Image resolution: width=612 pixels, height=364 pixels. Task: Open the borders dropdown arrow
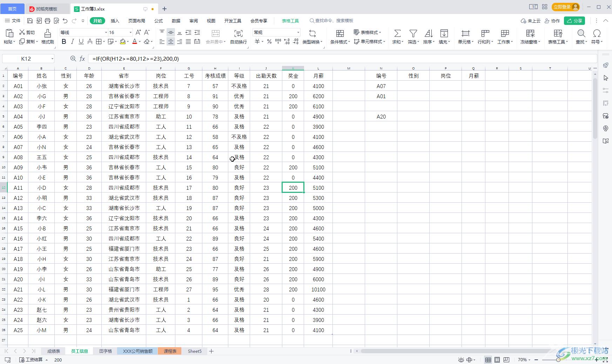click(104, 42)
